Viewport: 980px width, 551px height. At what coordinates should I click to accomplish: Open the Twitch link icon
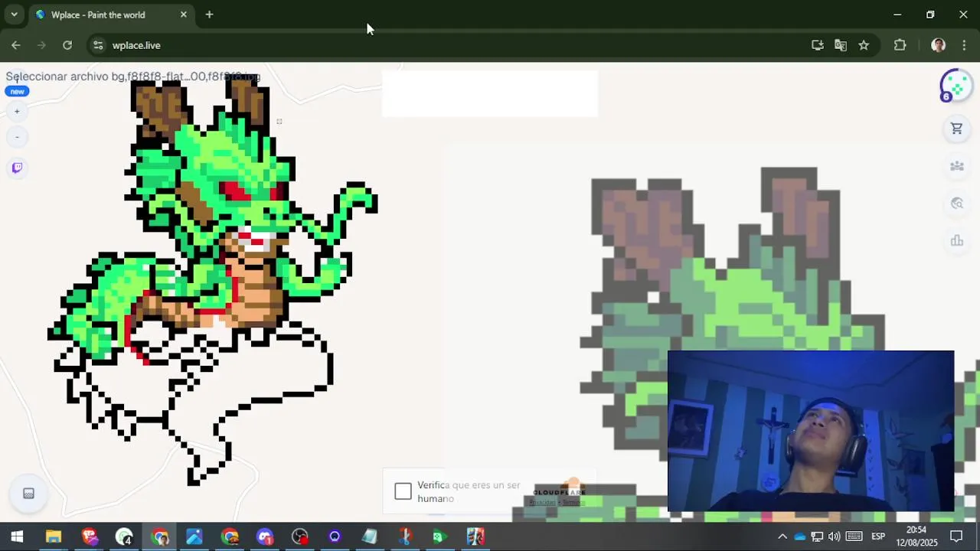coord(17,168)
